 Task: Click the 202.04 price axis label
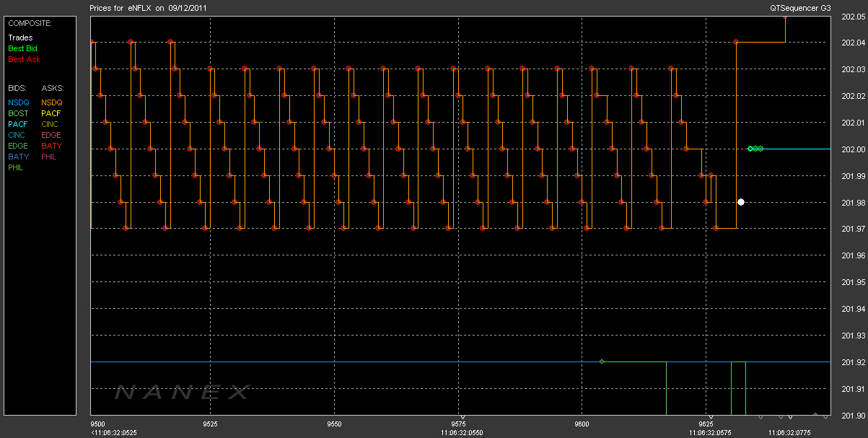tap(853, 43)
